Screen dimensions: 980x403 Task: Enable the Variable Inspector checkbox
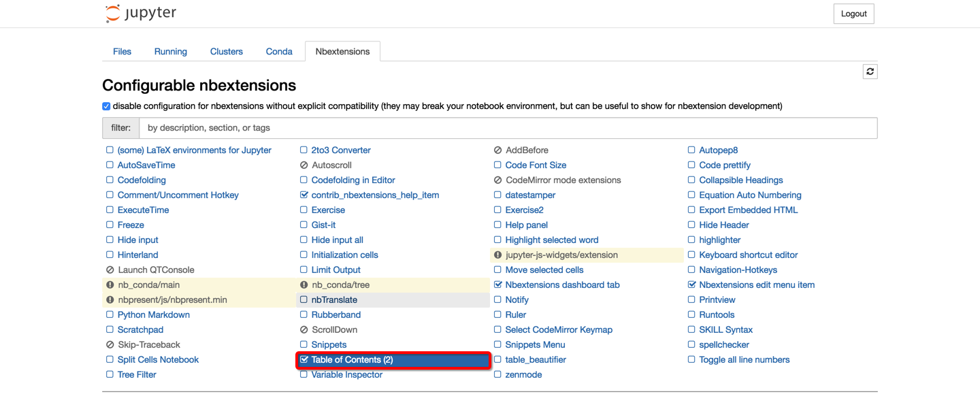click(x=304, y=374)
